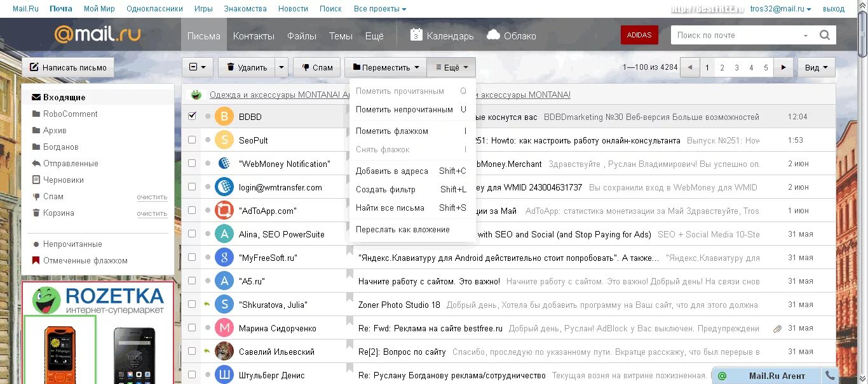Screen dimensions: 868x384
Task: Choose Переслать как вложение menu item
Action: tap(412, 229)
